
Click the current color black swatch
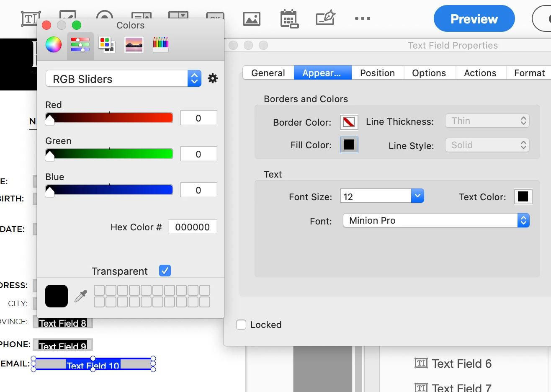57,296
